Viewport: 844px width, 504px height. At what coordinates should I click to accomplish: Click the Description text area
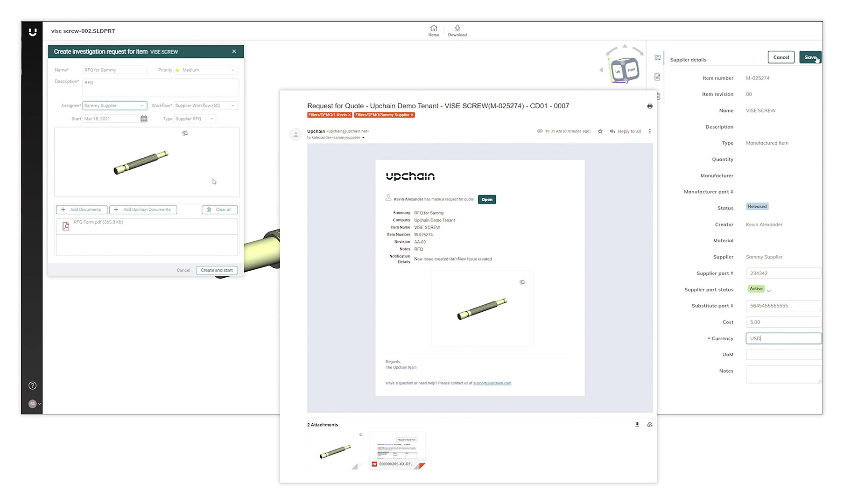click(161, 88)
